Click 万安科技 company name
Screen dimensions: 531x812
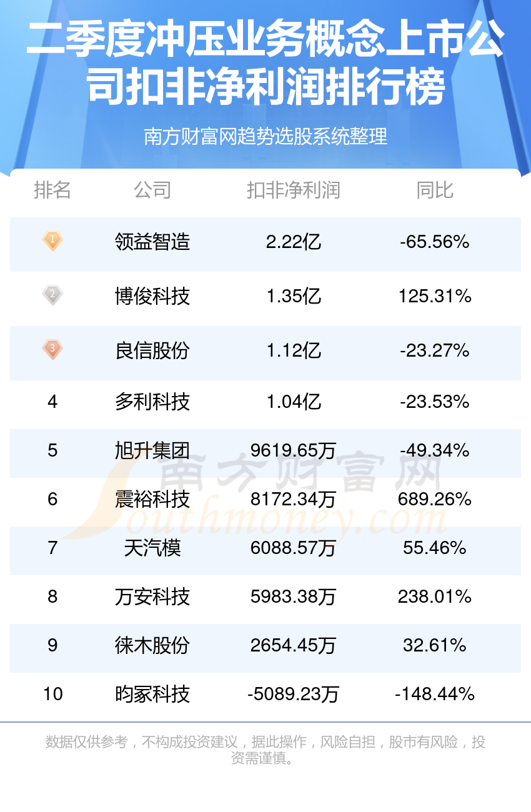click(152, 597)
